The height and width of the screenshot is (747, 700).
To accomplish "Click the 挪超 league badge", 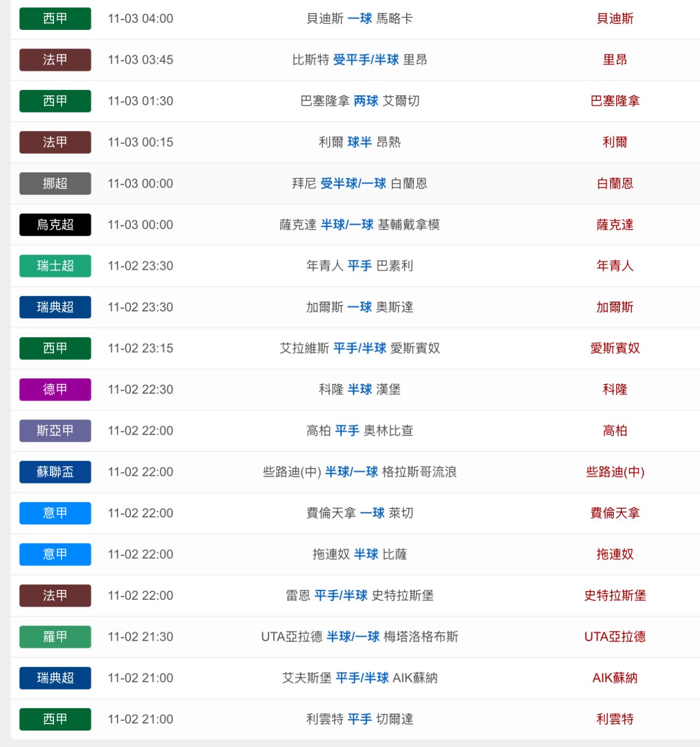I will [55, 183].
